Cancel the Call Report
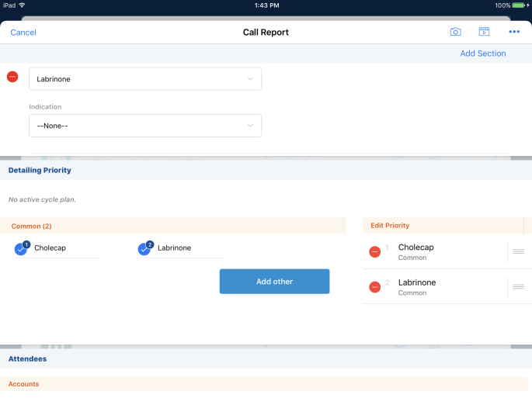 23,33
